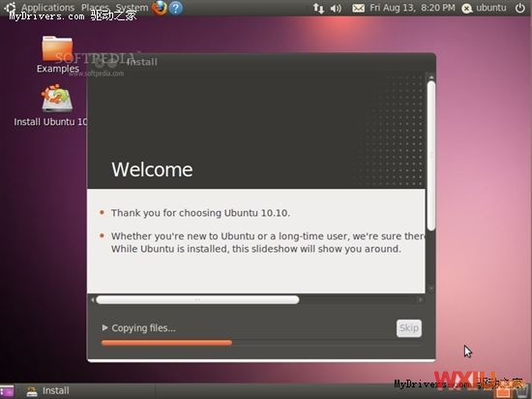The height and width of the screenshot is (399, 532).
Task: Open the ubuntu user menu
Action: click(x=485, y=8)
